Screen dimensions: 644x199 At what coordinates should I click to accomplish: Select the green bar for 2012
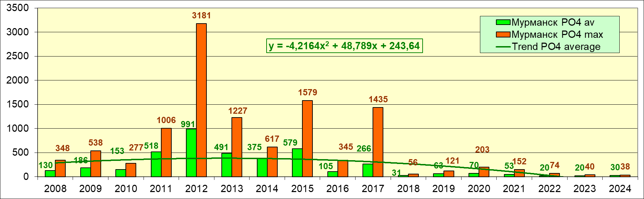[191, 153]
